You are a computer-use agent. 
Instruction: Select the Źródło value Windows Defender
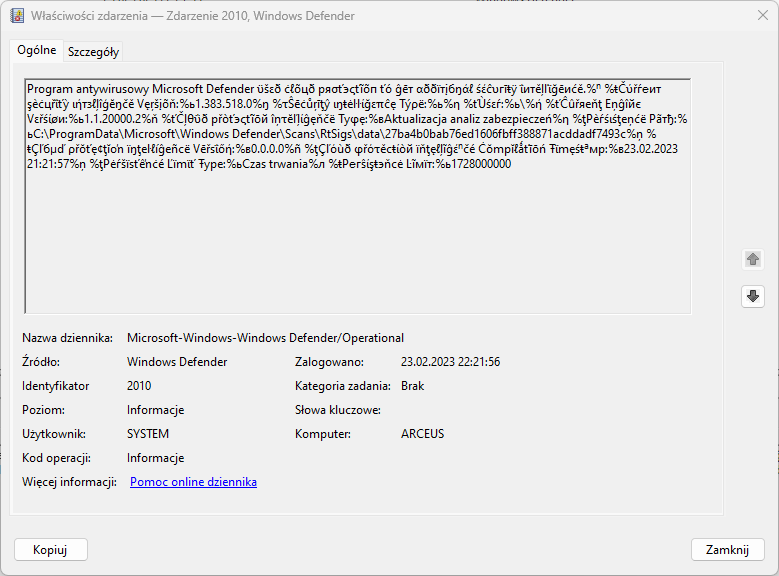(177, 362)
